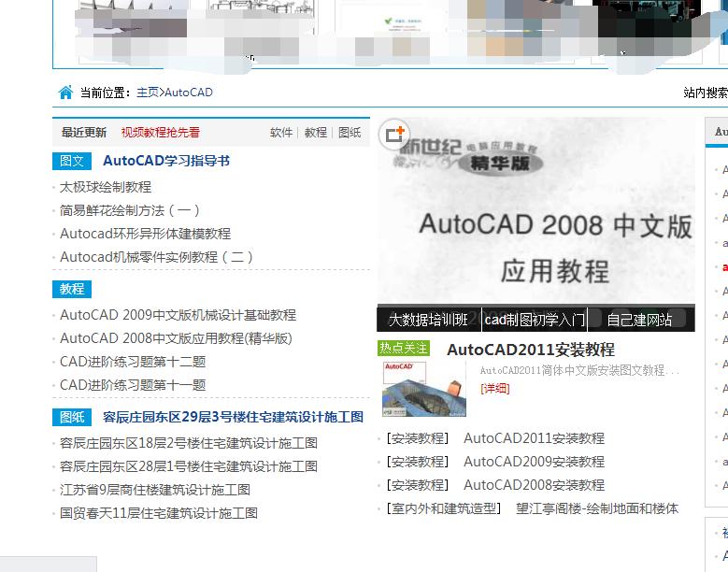Open AutoCAD2009安装教程 in list
The height and width of the screenshot is (572, 728).
[534, 462]
